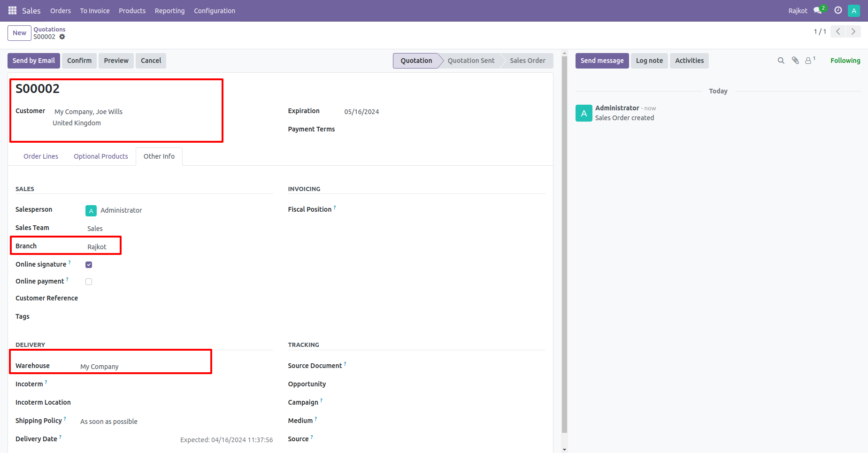Toggle the Online signature checkbox
The width and height of the screenshot is (868, 453).
click(89, 264)
